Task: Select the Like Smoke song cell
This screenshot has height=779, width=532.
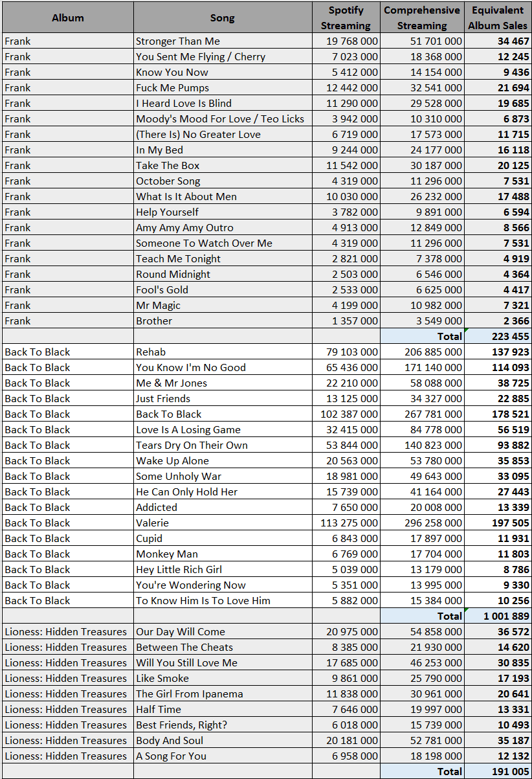Action: [x=223, y=678]
